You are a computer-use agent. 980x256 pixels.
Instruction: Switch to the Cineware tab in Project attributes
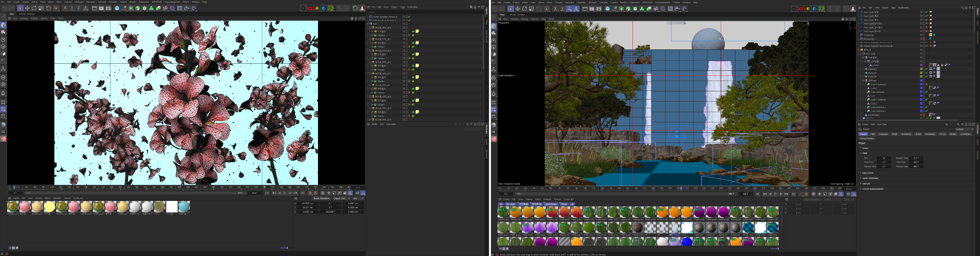click(x=883, y=134)
